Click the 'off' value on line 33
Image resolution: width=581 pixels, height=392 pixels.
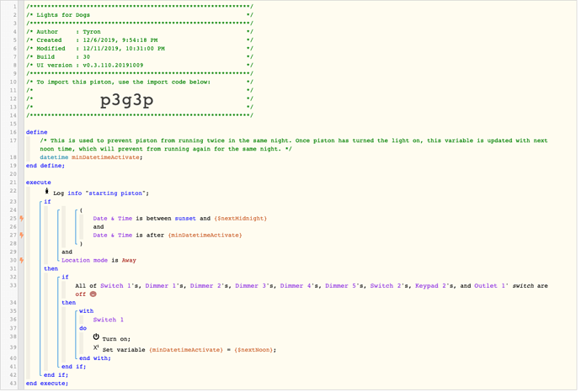click(x=80, y=294)
